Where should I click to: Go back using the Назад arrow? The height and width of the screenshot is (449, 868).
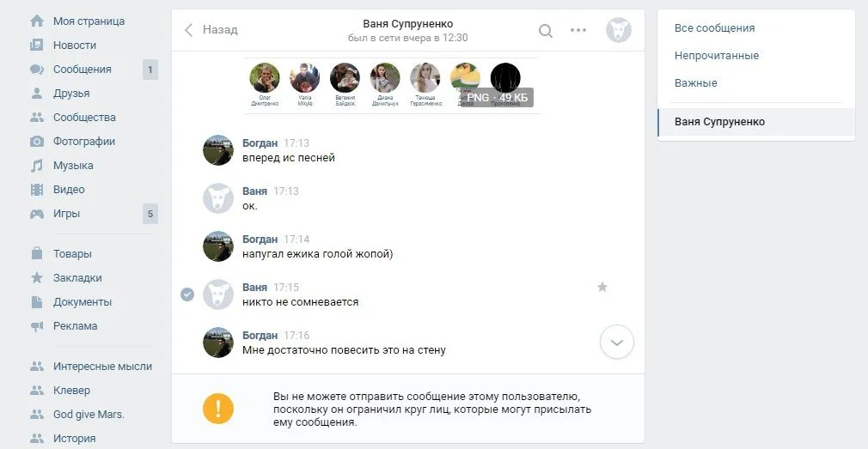tap(189, 30)
